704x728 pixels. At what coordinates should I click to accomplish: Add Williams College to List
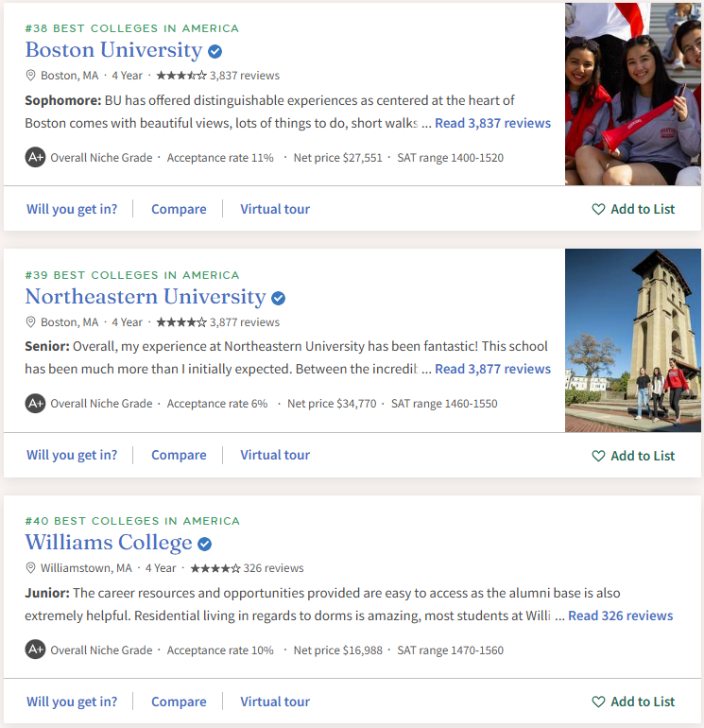pyautogui.click(x=633, y=702)
